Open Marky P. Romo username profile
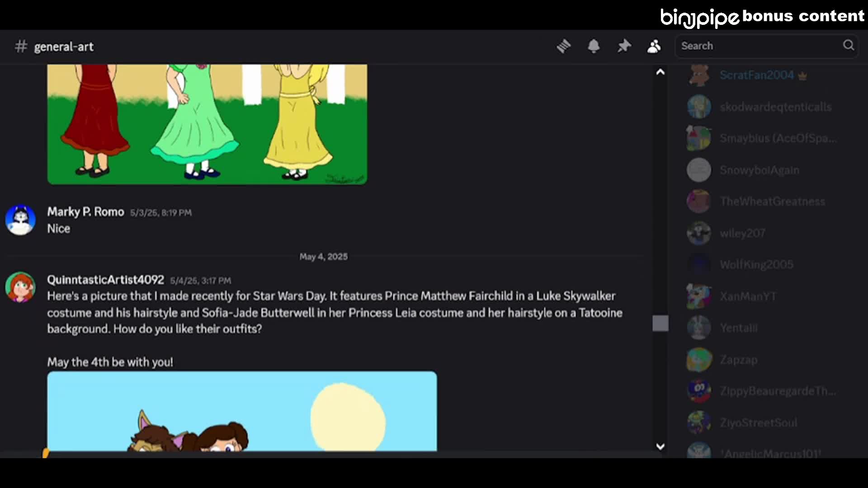Image resolution: width=868 pixels, height=488 pixels. coord(85,212)
